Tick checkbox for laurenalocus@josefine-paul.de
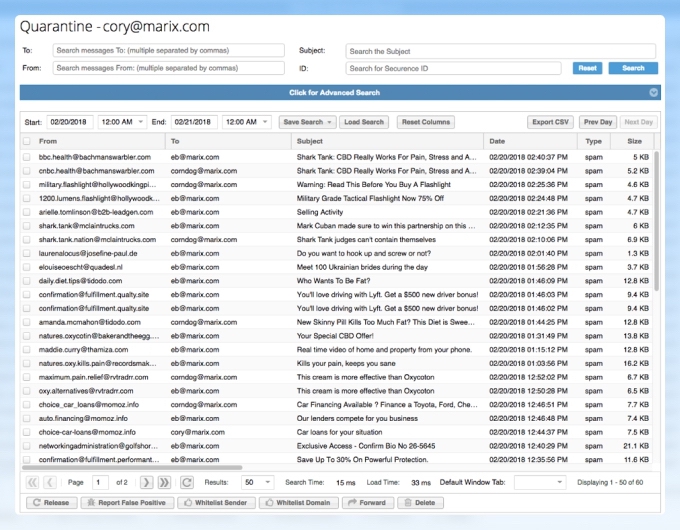This screenshot has height=530, width=680. (x=27, y=253)
